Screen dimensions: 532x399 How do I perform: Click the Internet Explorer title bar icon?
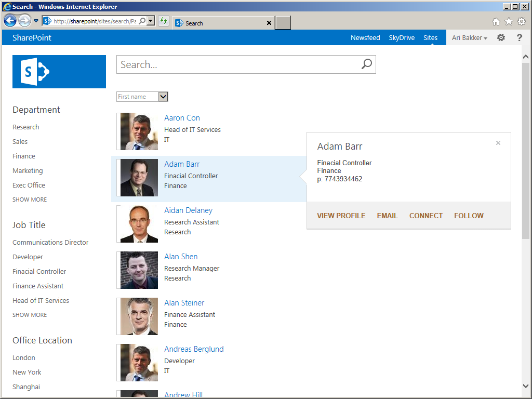point(7,6)
